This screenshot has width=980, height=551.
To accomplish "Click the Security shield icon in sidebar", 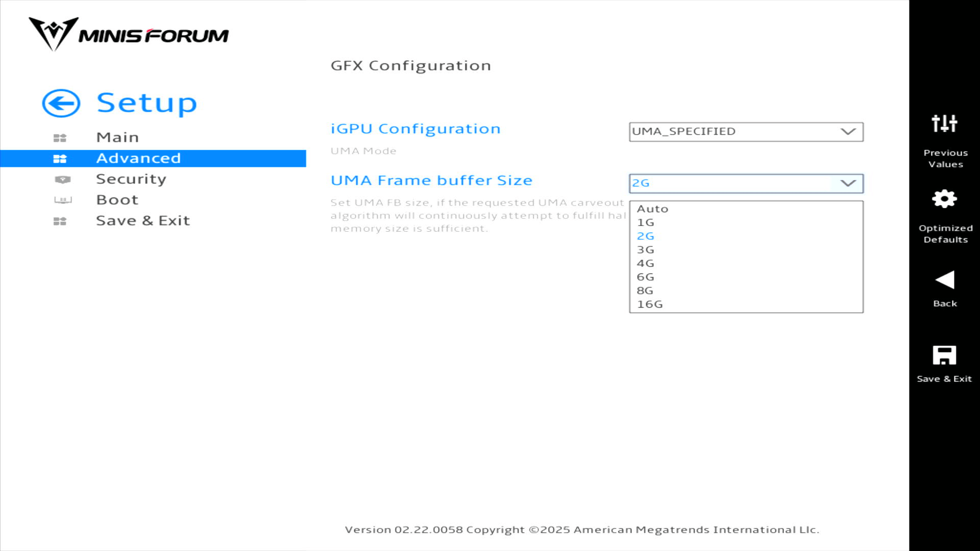I will [62, 180].
